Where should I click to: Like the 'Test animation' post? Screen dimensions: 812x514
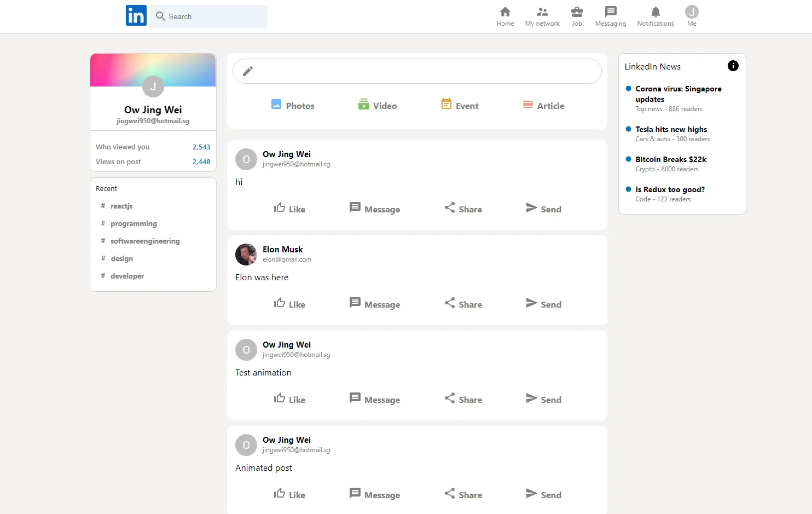click(x=289, y=399)
